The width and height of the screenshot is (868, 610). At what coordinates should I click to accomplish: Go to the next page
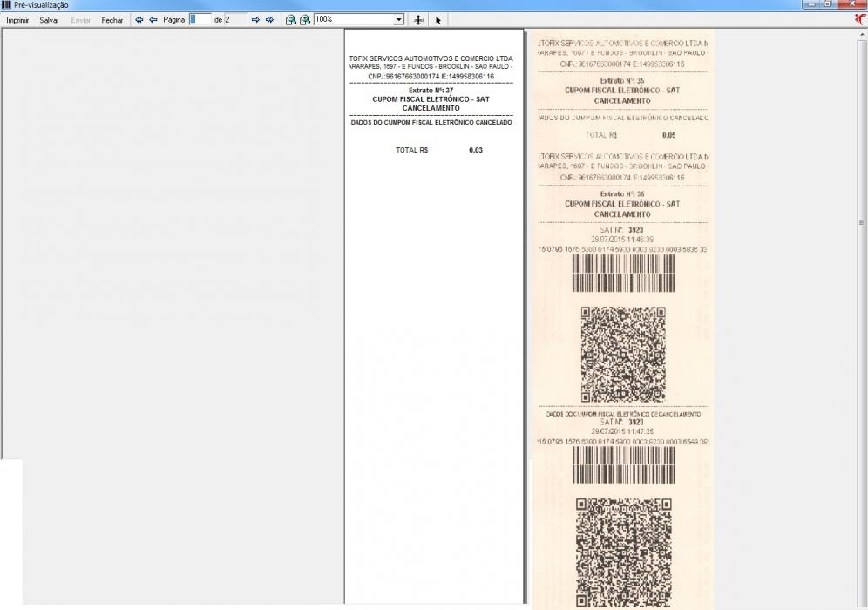click(x=255, y=19)
